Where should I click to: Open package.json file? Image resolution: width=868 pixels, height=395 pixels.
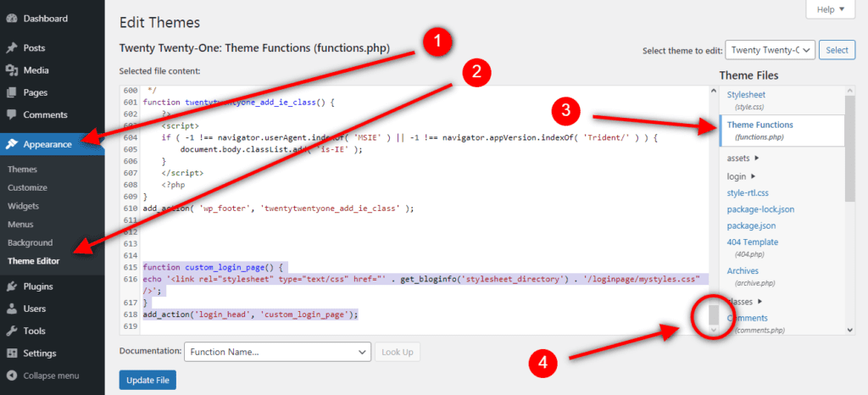click(x=751, y=225)
